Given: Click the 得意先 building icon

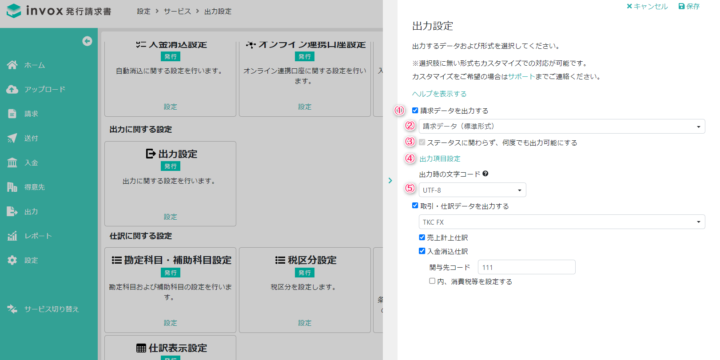Looking at the screenshot, I should click(x=12, y=187).
